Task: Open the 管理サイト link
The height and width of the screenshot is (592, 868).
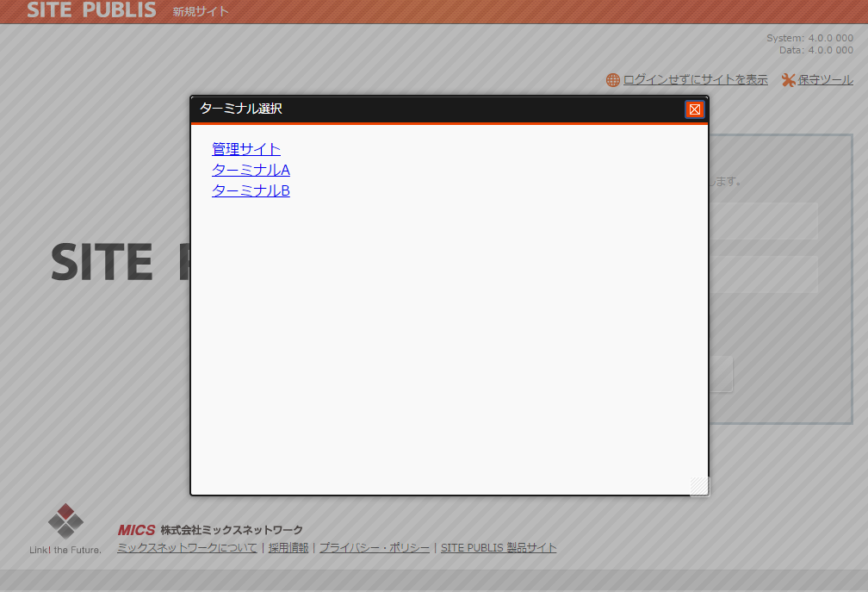Action: (245, 149)
